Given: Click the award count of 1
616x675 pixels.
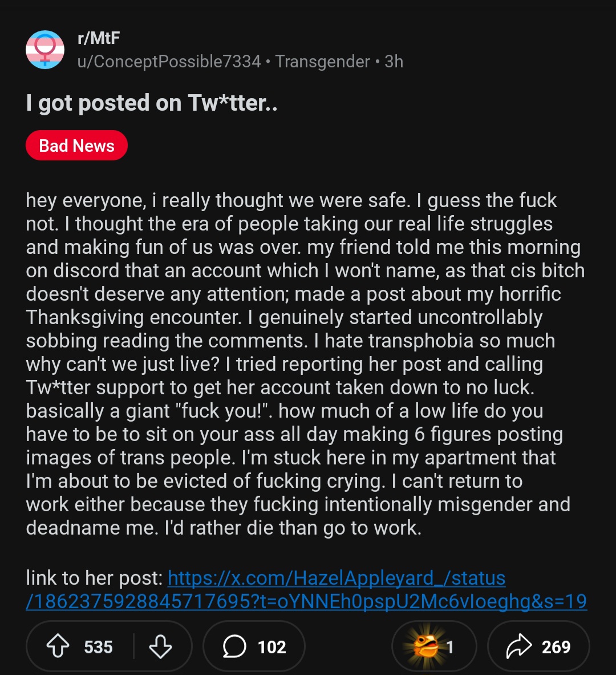Looking at the screenshot, I should pyautogui.click(x=450, y=647).
